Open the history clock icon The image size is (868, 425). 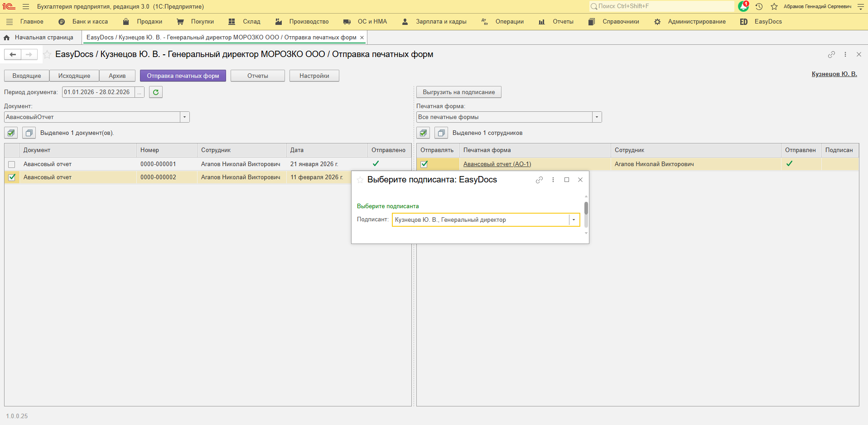click(x=759, y=7)
